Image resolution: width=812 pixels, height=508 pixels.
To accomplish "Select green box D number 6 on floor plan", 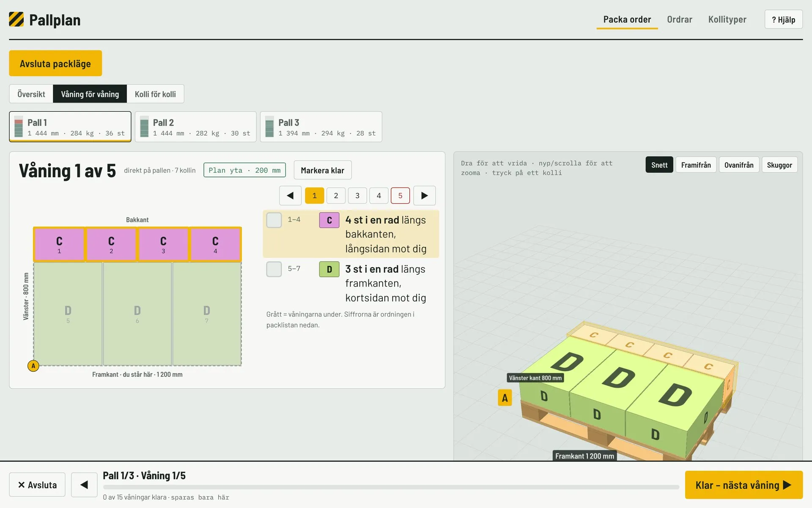I will 137,314.
